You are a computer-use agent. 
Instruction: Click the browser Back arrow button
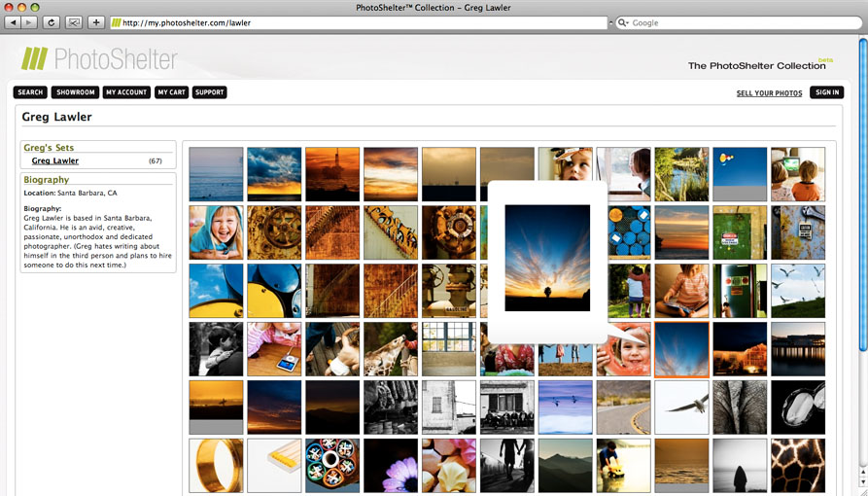(13, 22)
